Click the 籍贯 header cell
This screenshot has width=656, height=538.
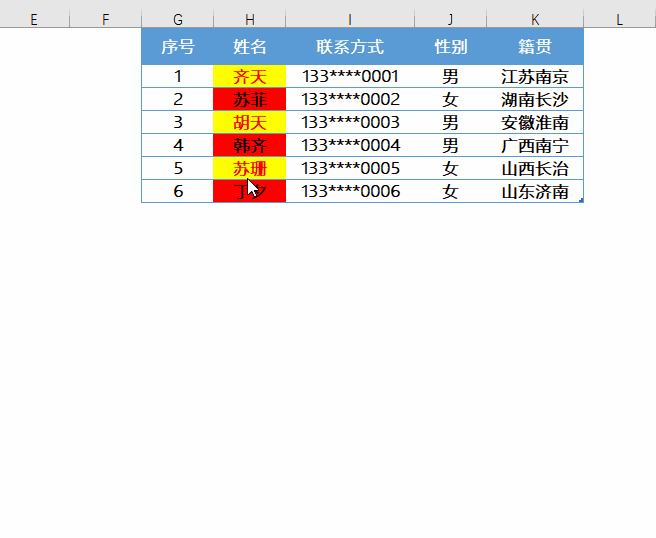point(535,46)
